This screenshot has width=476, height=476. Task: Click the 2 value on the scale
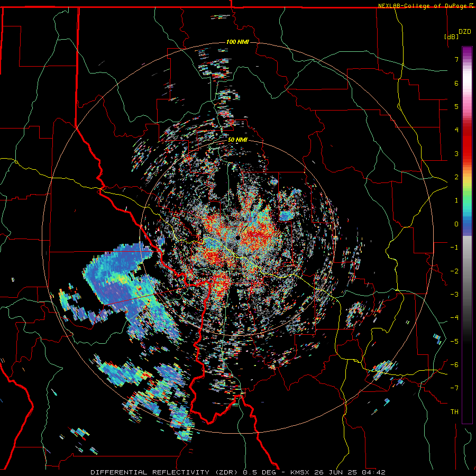click(456, 177)
